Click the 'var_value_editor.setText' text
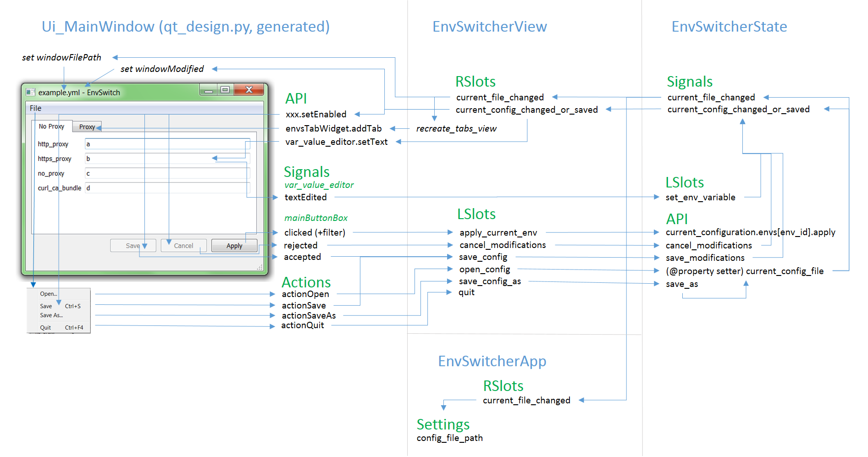This screenshot has height=457, width=868. [336, 142]
